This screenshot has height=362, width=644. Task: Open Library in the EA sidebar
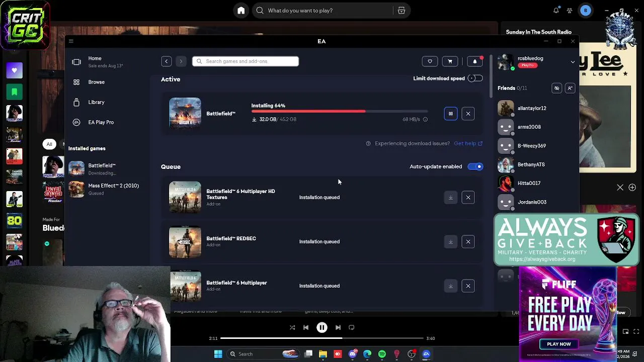pyautogui.click(x=97, y=102)
